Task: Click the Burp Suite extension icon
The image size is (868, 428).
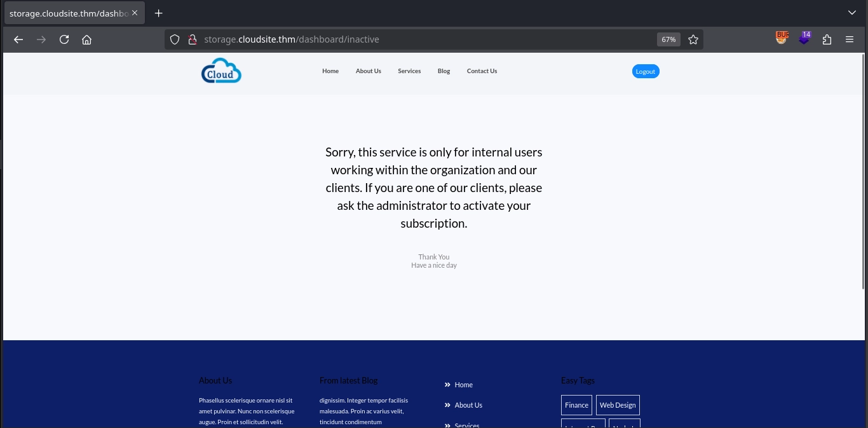Action: point(781,39)
